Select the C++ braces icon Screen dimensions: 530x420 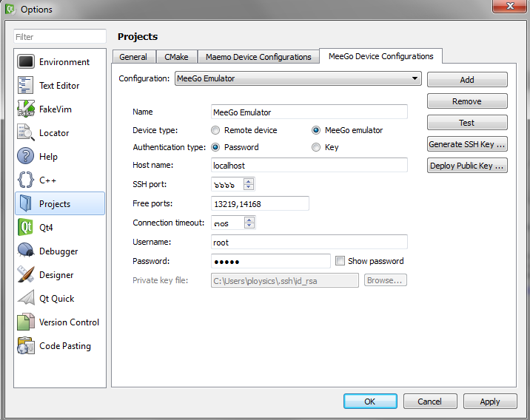(26, 180)
